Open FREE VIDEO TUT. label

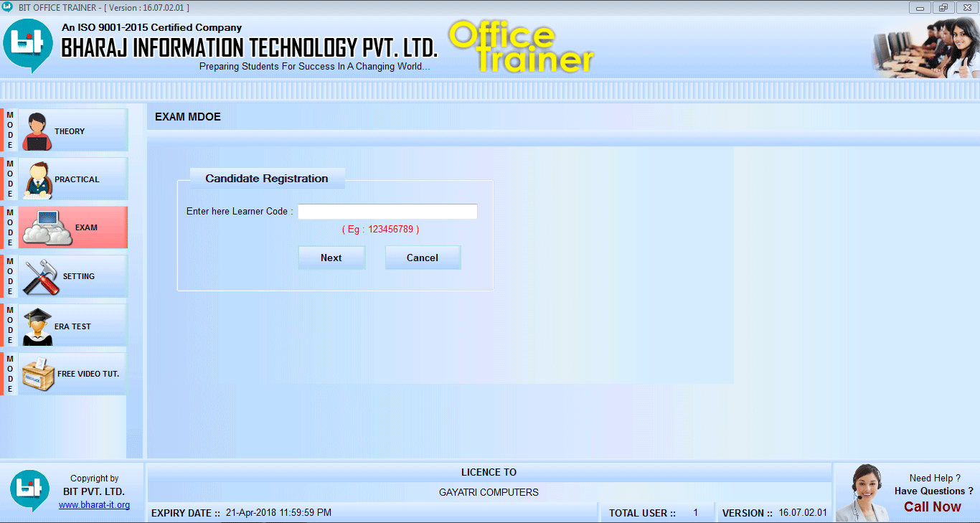[x=88, y=374]
